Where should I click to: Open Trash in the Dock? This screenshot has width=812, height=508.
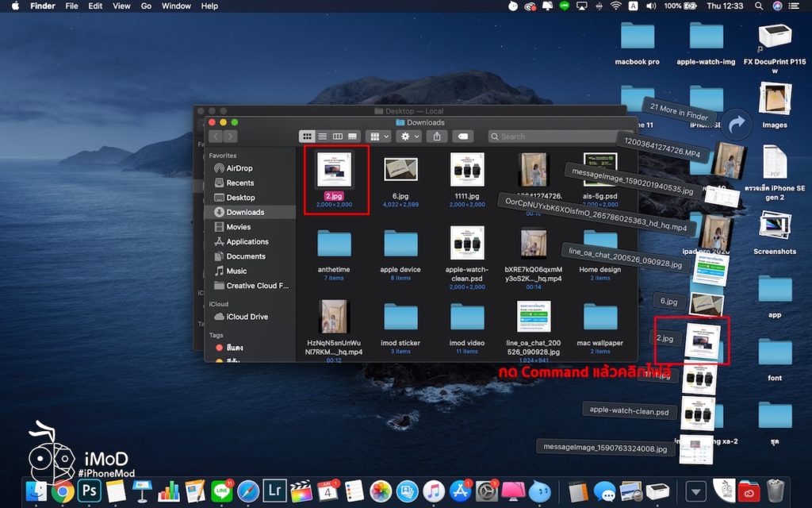(x=776, y=491)
